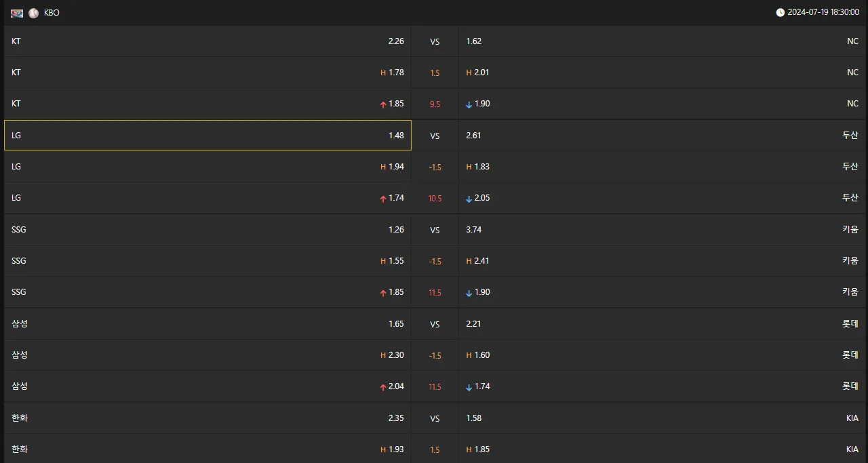Pick 두산 moneyline at 2.61
The width and height of the screenshot is (868, 463).
(x=662, y=136)
